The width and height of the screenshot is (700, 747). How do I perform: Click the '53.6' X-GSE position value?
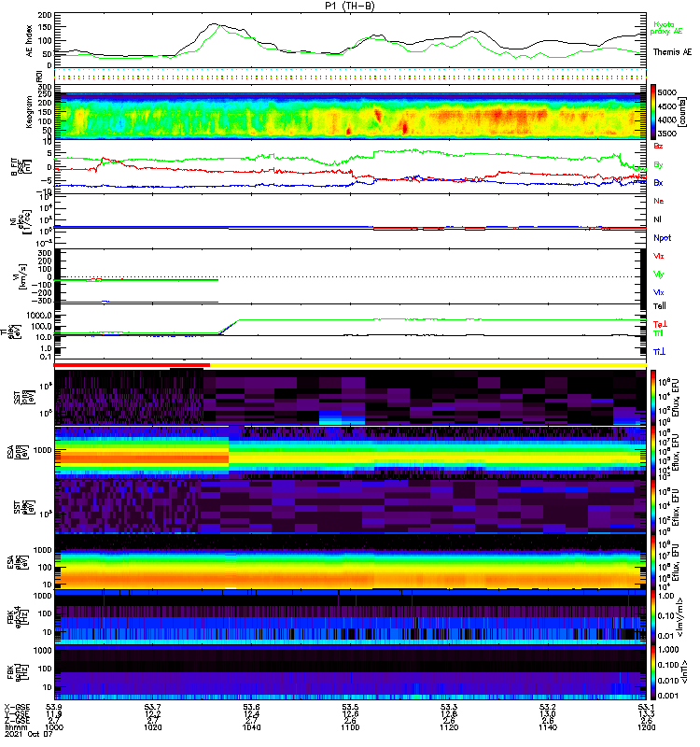pyautogui.click(x=251, y=707)
